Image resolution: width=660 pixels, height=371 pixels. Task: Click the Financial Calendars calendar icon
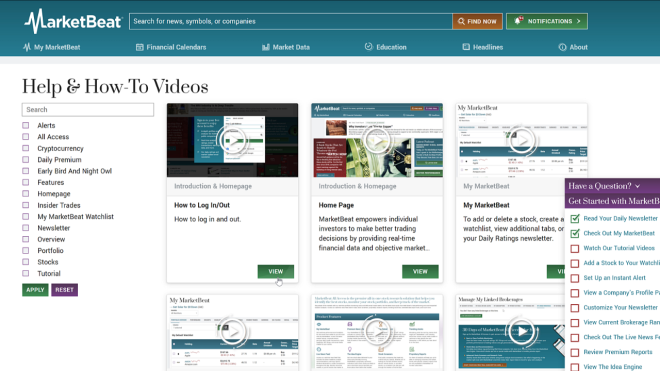click(x=140, y=47)
